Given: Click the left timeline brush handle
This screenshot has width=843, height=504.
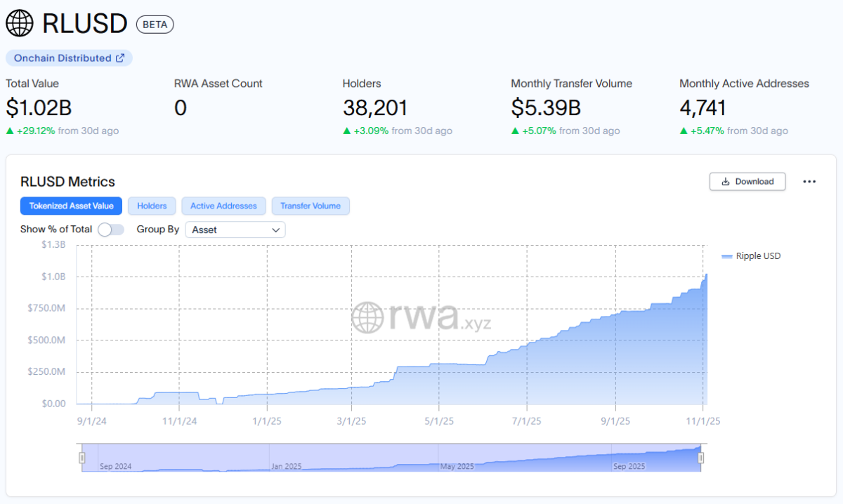Looking at the screenshot, I should tap(83, 457).
